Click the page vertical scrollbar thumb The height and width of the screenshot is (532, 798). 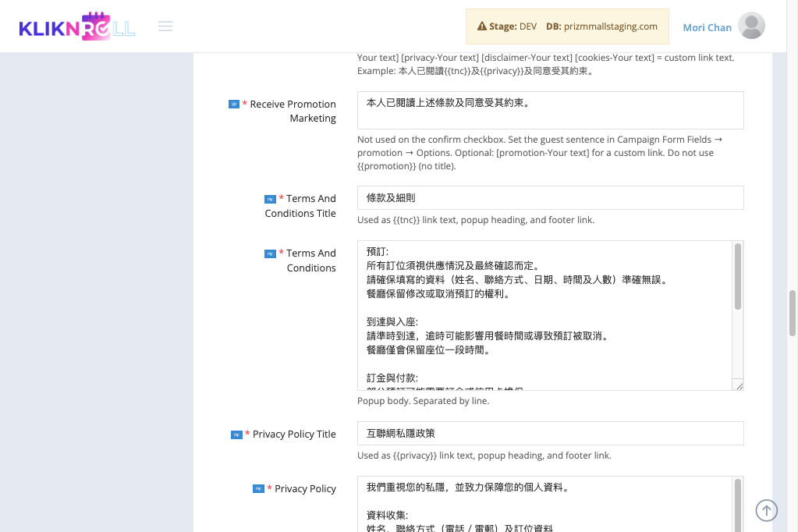click(793, 313)
